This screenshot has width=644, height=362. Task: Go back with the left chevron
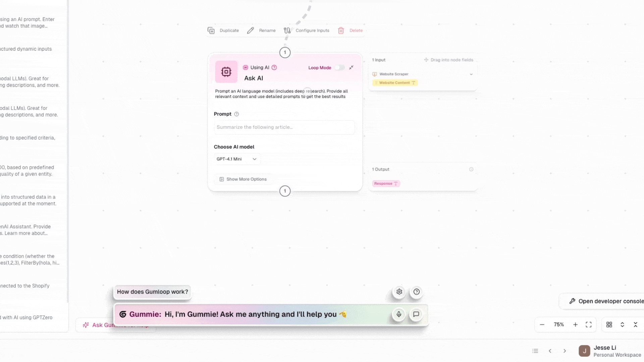click(x=550, y=351)
